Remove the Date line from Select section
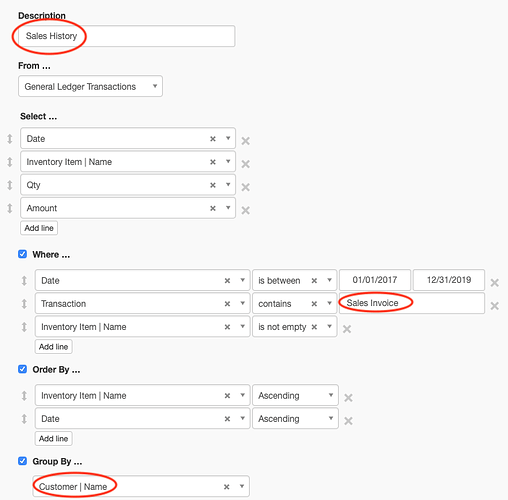The height and width of the screenshot is (500, 508). coord(246,141)
